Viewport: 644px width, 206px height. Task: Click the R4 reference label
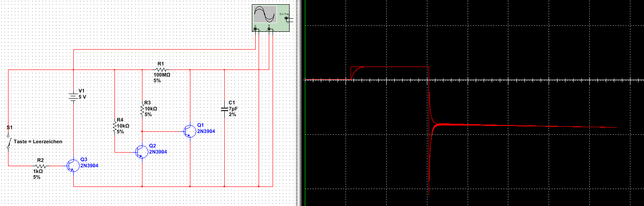point(120,120)
